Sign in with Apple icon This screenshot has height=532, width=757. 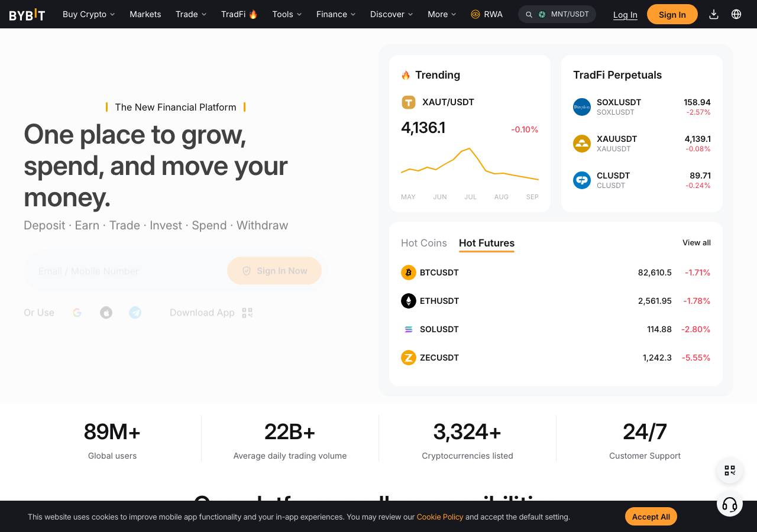coord(106,313)
